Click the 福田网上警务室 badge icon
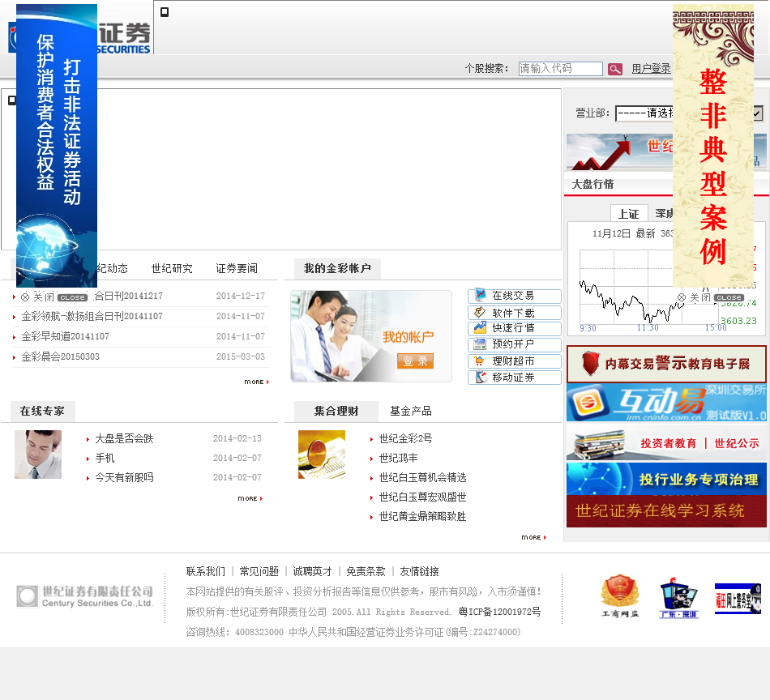770x700 pixels. pos(738,598)
